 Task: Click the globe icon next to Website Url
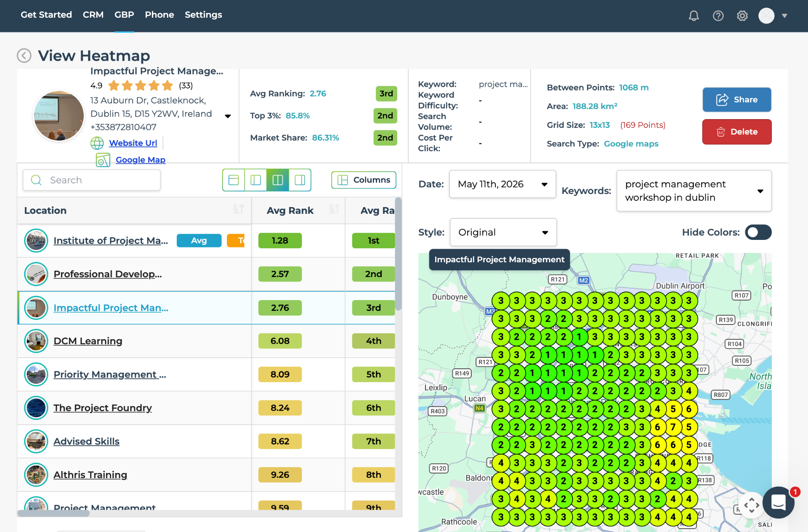(97, 143)
